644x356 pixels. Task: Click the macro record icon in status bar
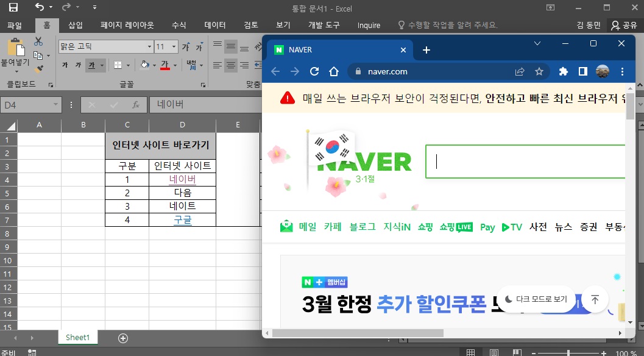point(32,352)
